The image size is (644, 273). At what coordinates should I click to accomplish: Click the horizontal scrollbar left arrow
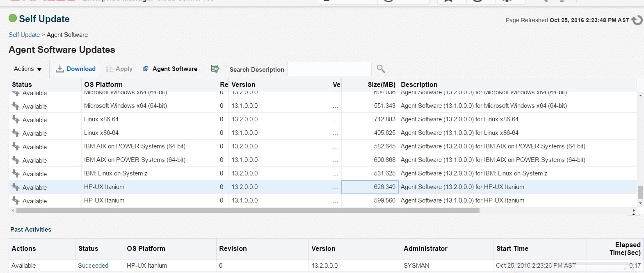[x=13, y=211]
